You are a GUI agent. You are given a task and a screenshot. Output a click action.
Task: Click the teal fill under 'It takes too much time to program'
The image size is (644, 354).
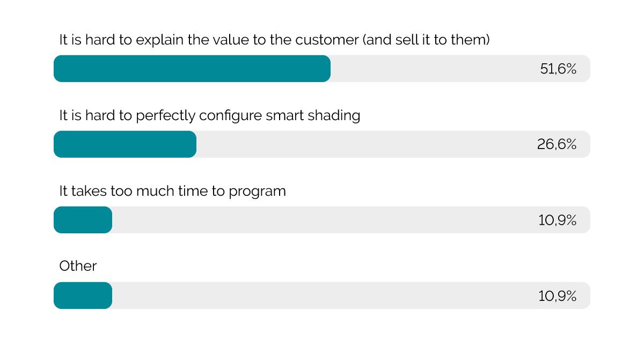click(83, 220)
